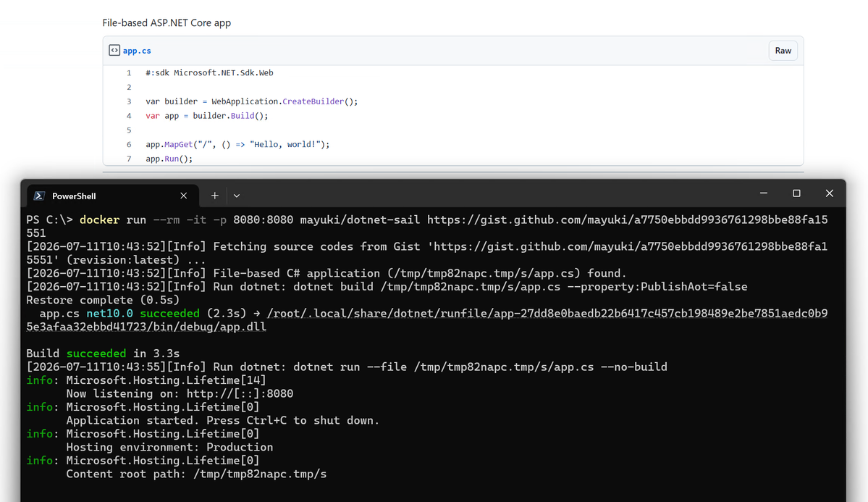This screenshot has height=502, width=868.
Task: Select the PowerShell terminal tab
Action: coord(113,196)
